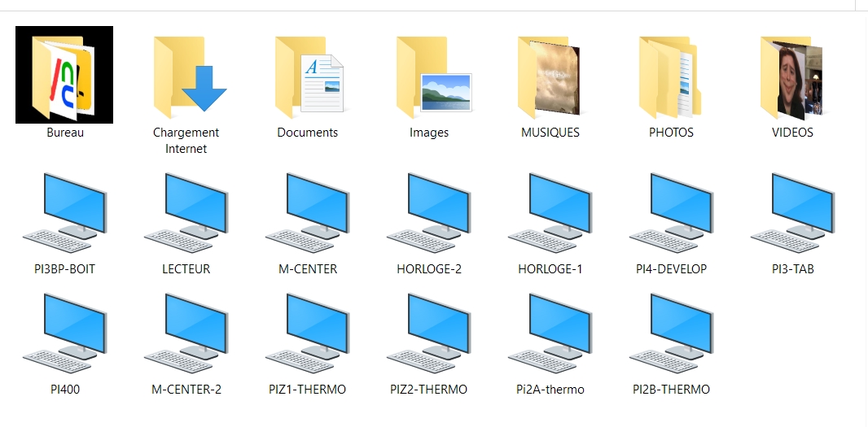Select the PI3-TAB computer icon
The height and width of the screenshot is (427, 868).
click(793, 213)
